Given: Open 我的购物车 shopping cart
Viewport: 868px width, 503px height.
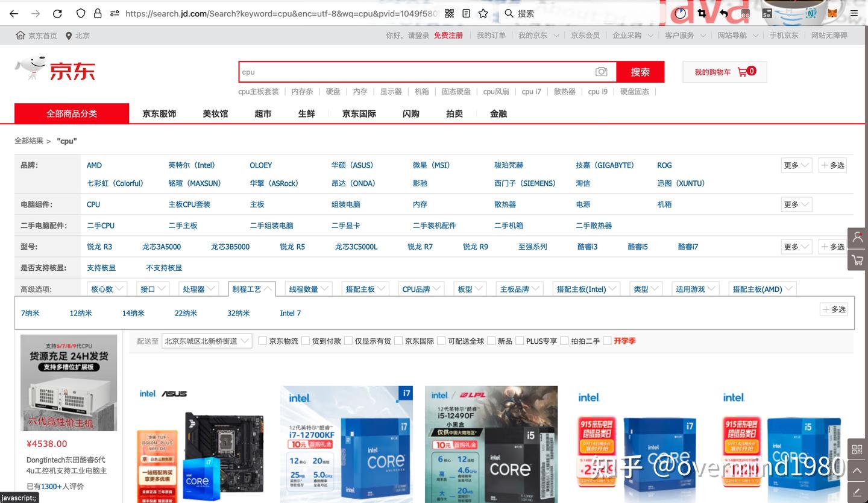Looking at the screenshot, I should (723, 71).
